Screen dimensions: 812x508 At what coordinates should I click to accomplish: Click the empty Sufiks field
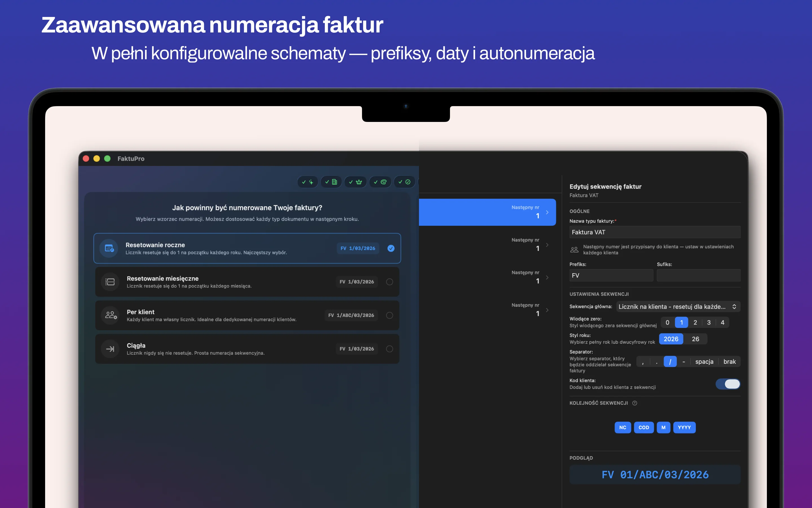click(699, 275)
